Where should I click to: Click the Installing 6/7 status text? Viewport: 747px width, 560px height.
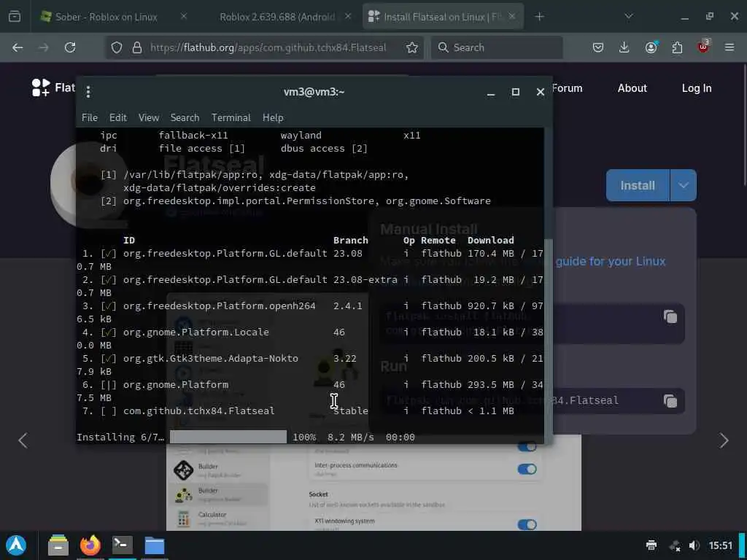coord(120,437)
